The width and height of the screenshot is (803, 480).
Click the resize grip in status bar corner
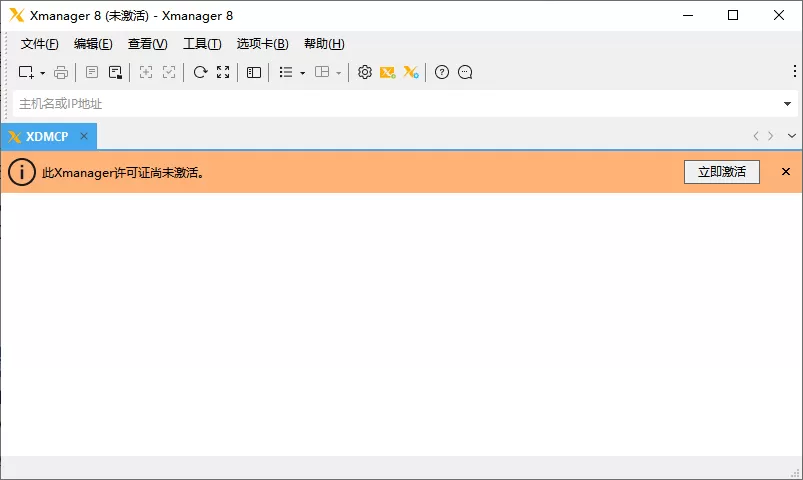[795, 473]
